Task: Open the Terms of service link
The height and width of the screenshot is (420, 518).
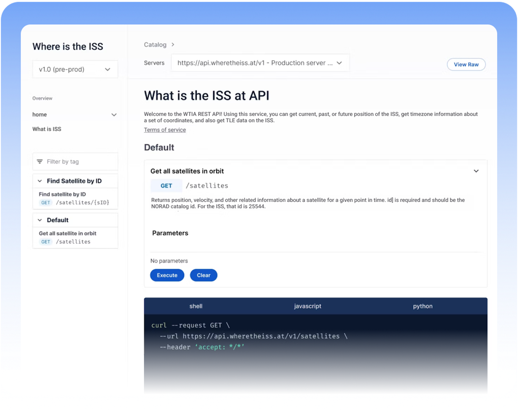Action: click(165, 130)
